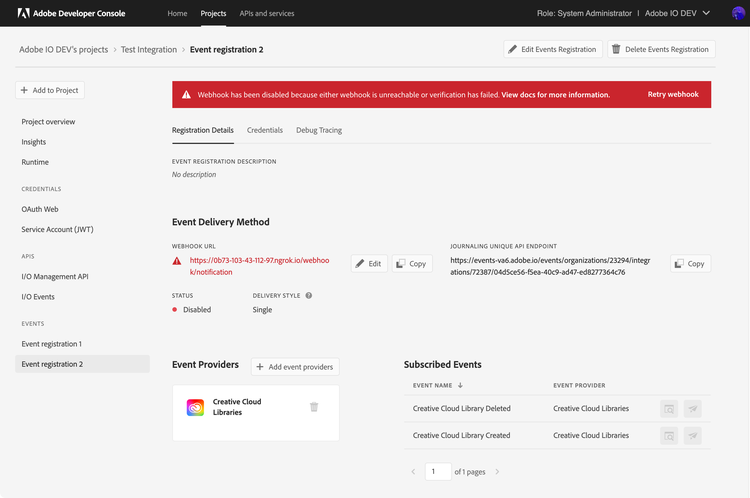This screenshot has height=498, width=750.
Task: Send test event for Library Deleted
Action: 692,408
